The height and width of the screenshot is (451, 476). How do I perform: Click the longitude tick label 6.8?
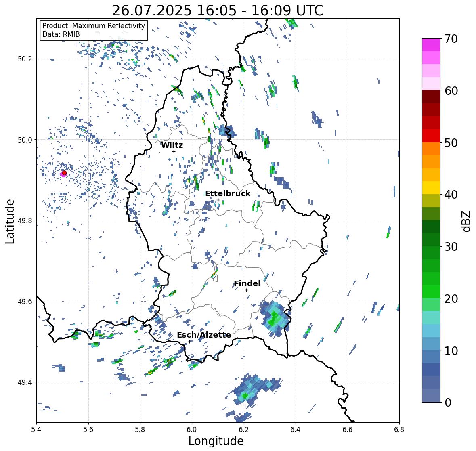(x=399, y=430)
